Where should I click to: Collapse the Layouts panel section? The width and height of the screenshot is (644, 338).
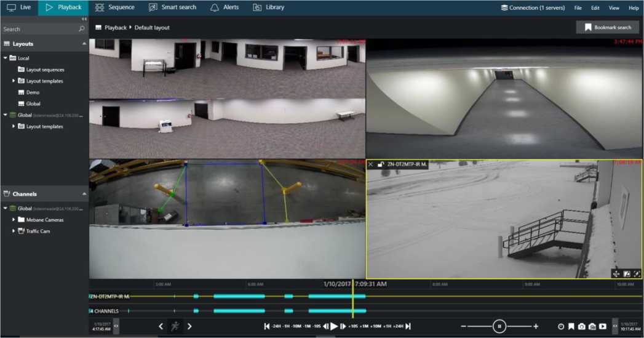coord(84,44)
